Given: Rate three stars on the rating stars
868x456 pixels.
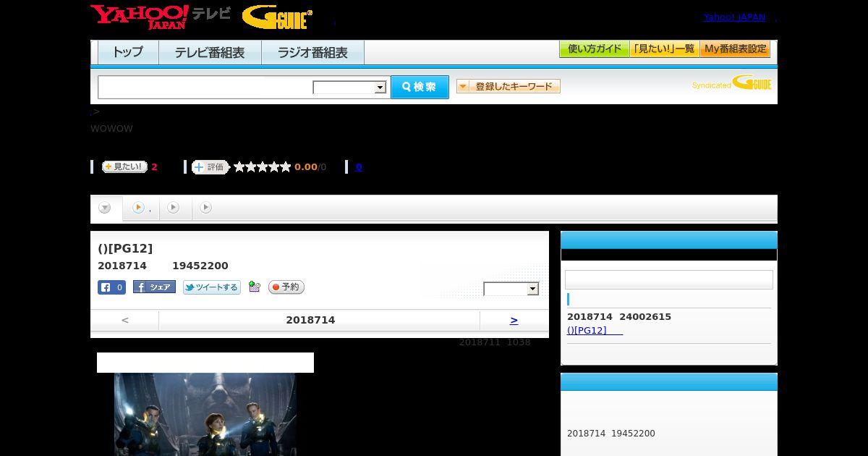Looking at the screenshot, I should point(263,167).
